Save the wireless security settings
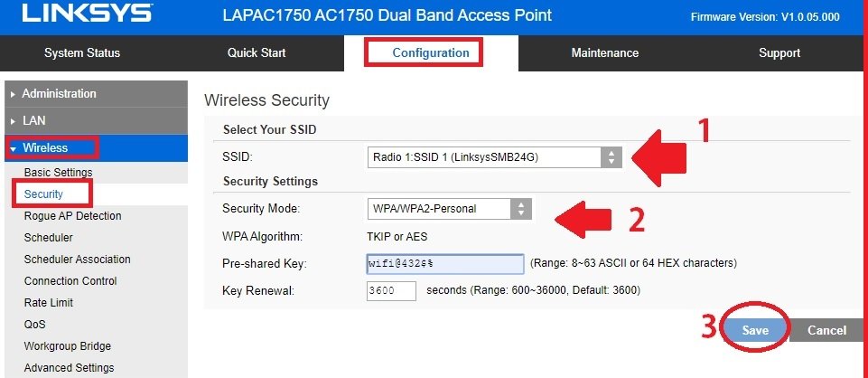This screenshot has width=868, height=378. (755, 330)
